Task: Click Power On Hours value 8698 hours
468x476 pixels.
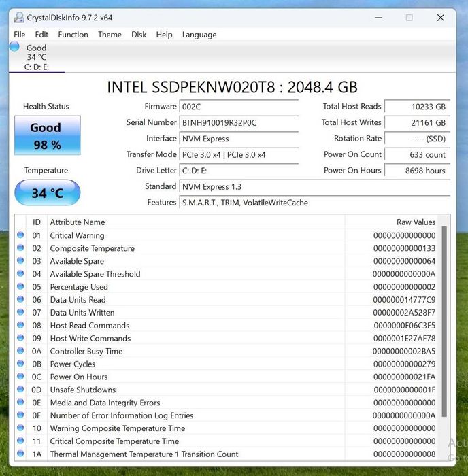Action: pos(417,171)
